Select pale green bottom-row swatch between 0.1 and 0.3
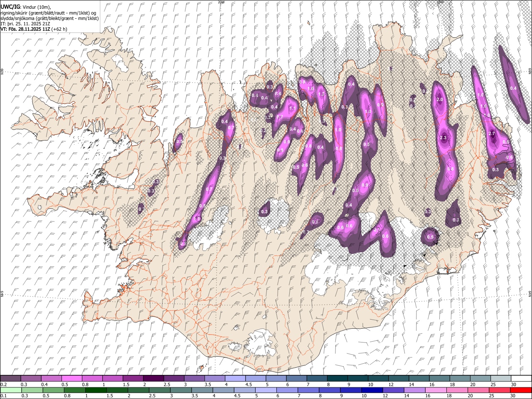This screenshot has width=532, height=399. point(10,390)
